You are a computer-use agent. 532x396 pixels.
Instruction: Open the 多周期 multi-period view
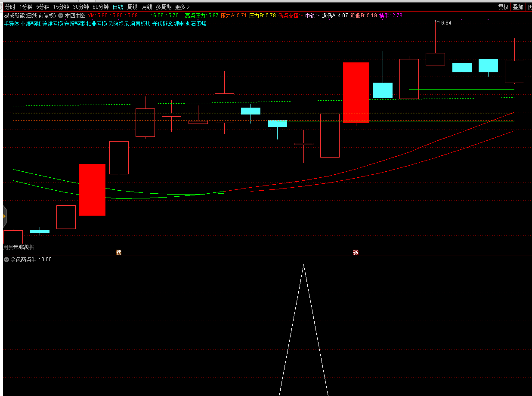pyautogui.click(x=164, y=7)
